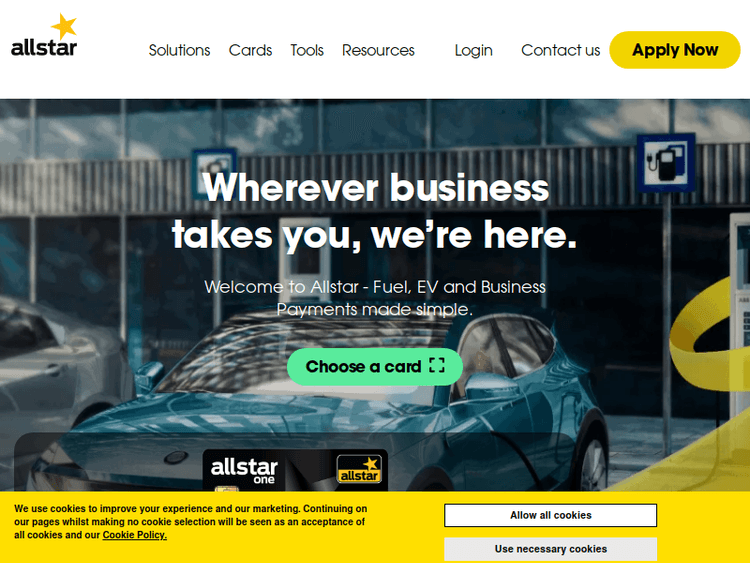This screenshot has width=750, height=563.
Task: Allow all cookies
Action: tap(551, 515)
